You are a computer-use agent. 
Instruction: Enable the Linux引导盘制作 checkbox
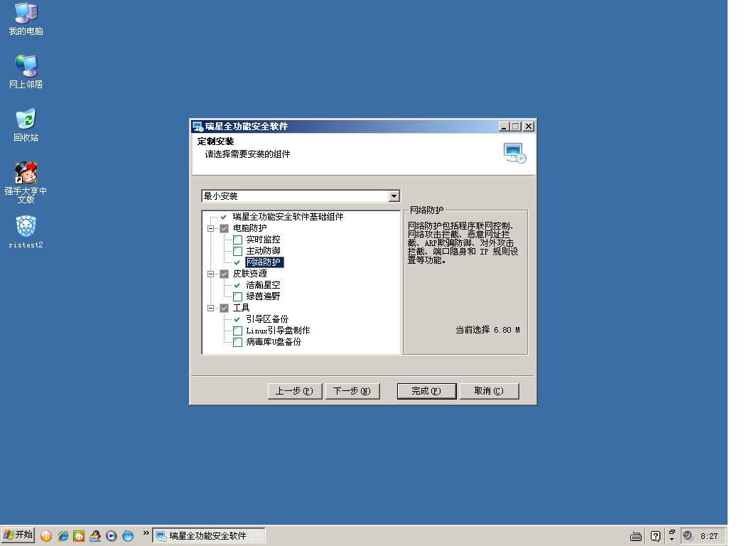coord(238,331)
